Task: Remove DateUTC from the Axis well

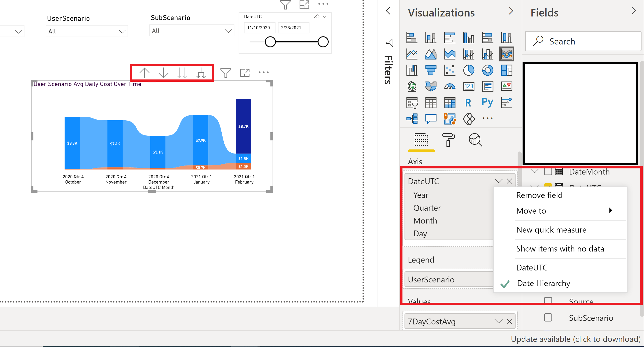Action: [x=509, y=181]
